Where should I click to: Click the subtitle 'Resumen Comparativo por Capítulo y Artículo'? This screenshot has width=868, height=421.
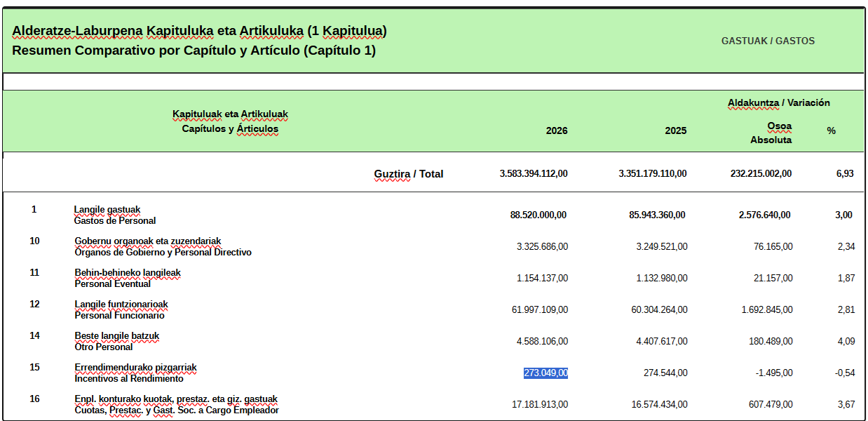point(156,51)
